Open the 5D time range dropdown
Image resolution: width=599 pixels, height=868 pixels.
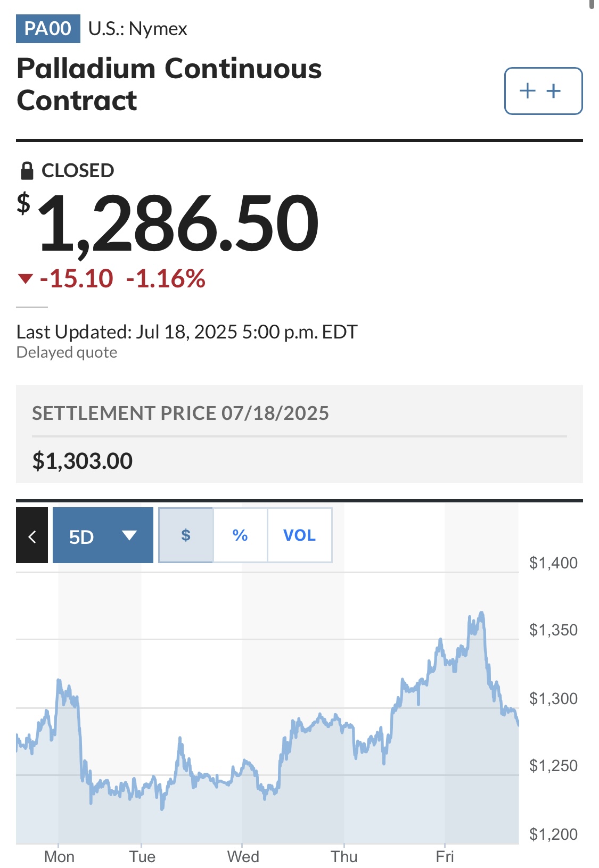103,535
